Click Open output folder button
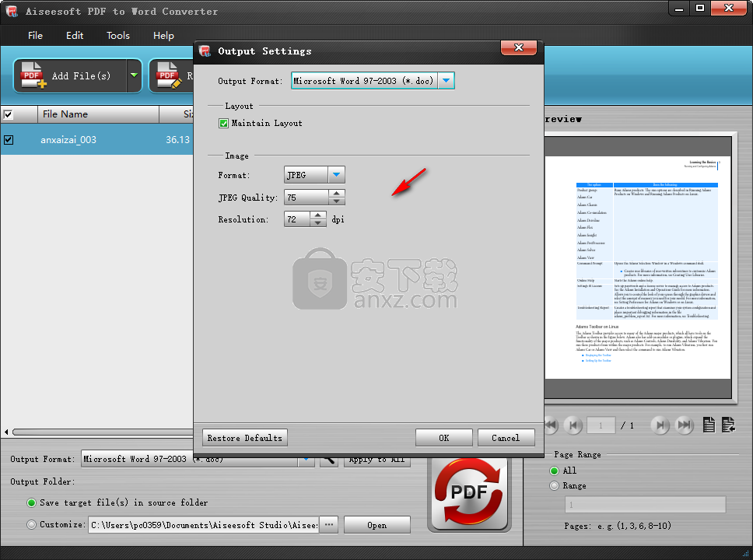Image resolution: width=753 pixels, height=560 pixels. pyautogui.click(x=377, y=525)
